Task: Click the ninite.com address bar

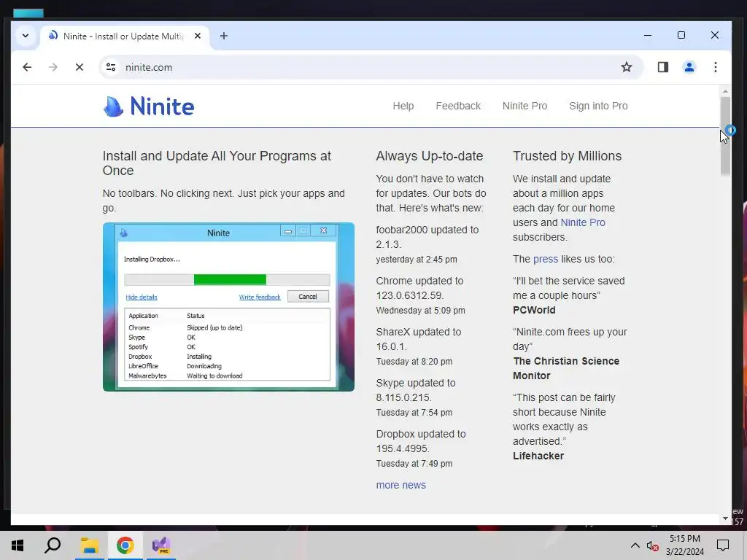Action: [371, 67]
